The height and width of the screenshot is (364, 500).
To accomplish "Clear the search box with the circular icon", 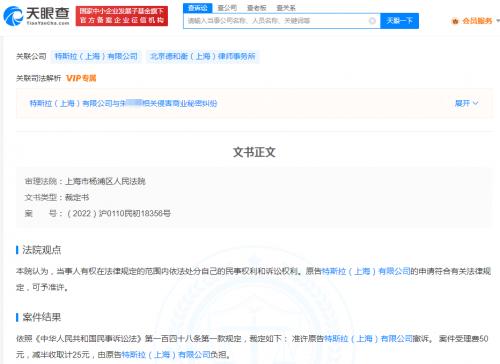I will point(372,21).
